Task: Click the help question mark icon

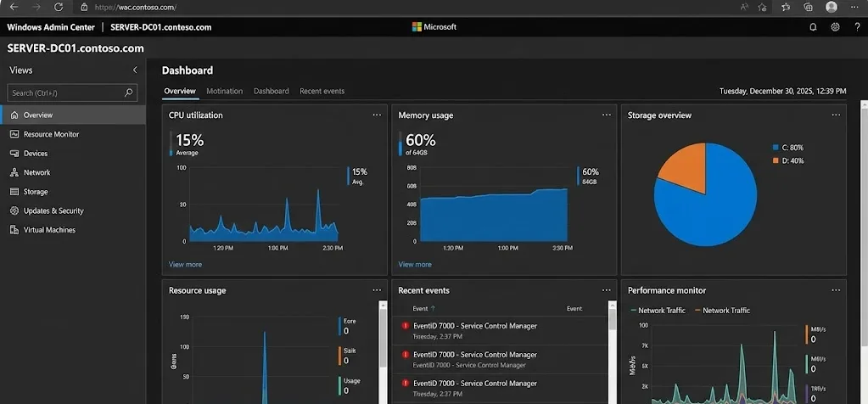Action: tap(857, 27)
